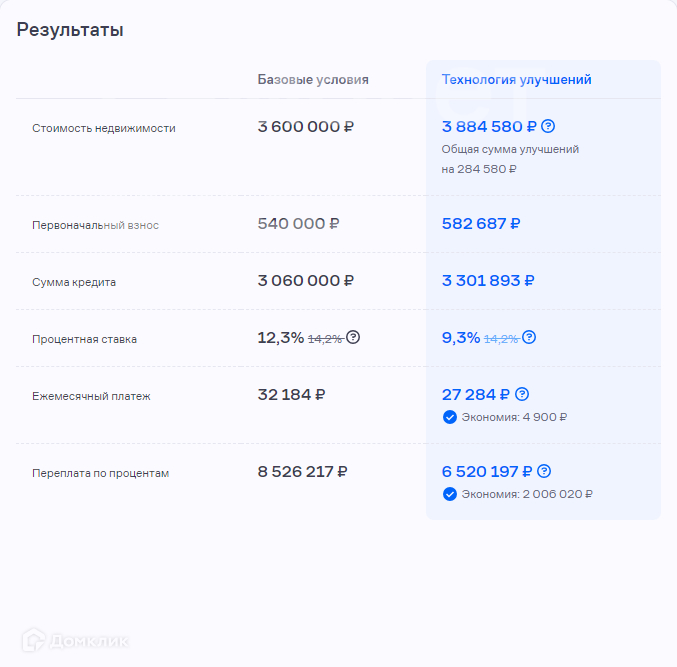Open help tooltip next to 6 520 197 ₽
This screenshot has width=677, height=667.
(544, 471)
